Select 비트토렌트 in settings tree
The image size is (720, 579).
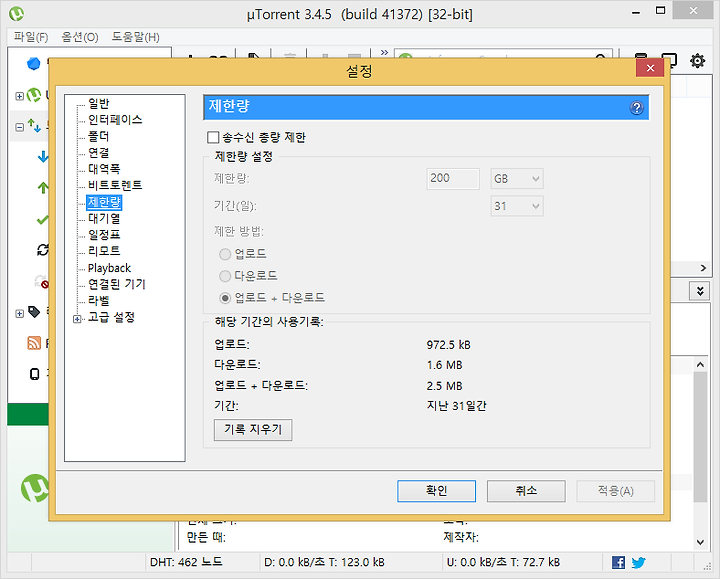(115, 185)
